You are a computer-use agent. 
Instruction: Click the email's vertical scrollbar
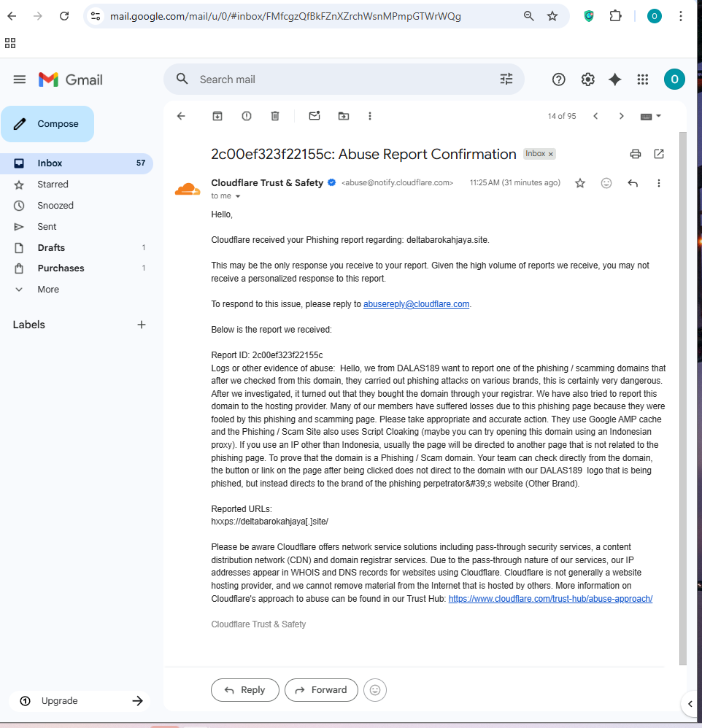pos(682,398)
